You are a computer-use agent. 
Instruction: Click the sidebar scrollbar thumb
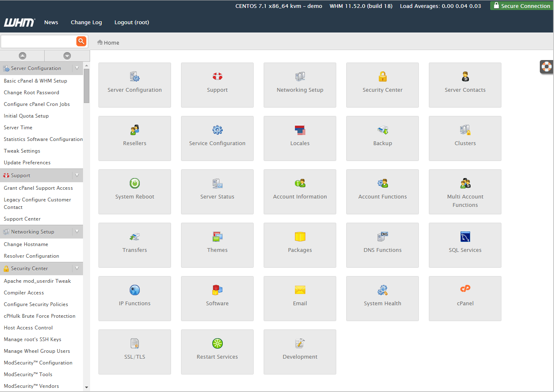tap(86, 85)
